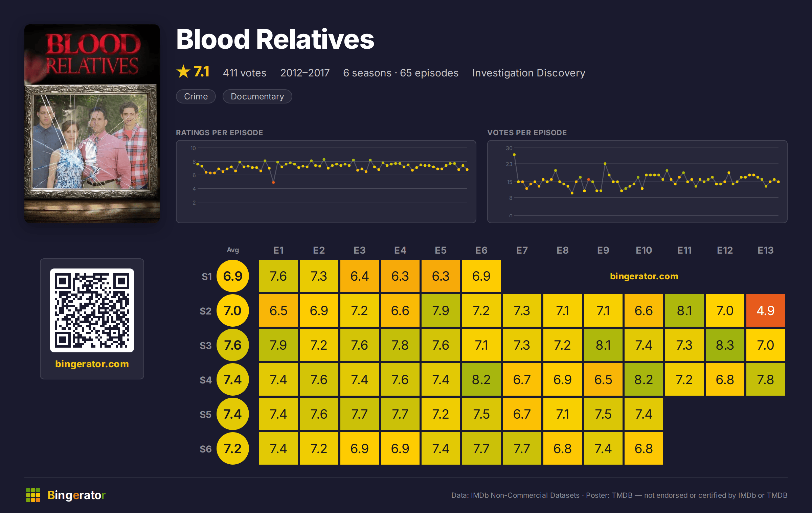This screenshot has height=514, width=812.
Task: Click the first peak dot on votes chart
Action: point(514,155)
